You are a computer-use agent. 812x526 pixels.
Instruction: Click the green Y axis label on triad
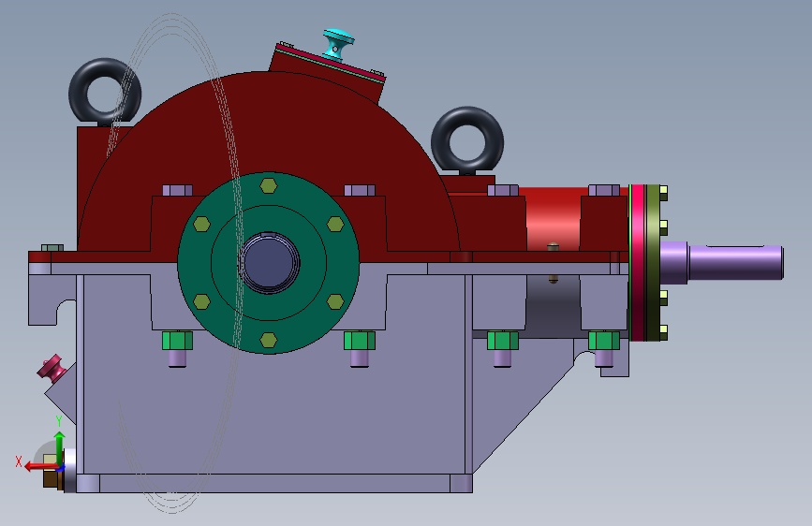tap(59, 421)
